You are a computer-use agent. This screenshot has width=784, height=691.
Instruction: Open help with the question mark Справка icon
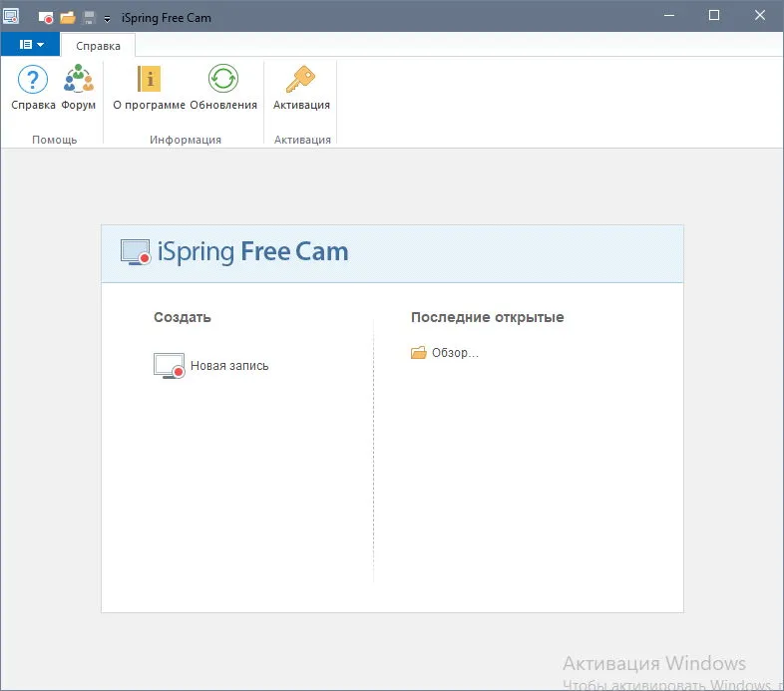(x=33, y=88)
